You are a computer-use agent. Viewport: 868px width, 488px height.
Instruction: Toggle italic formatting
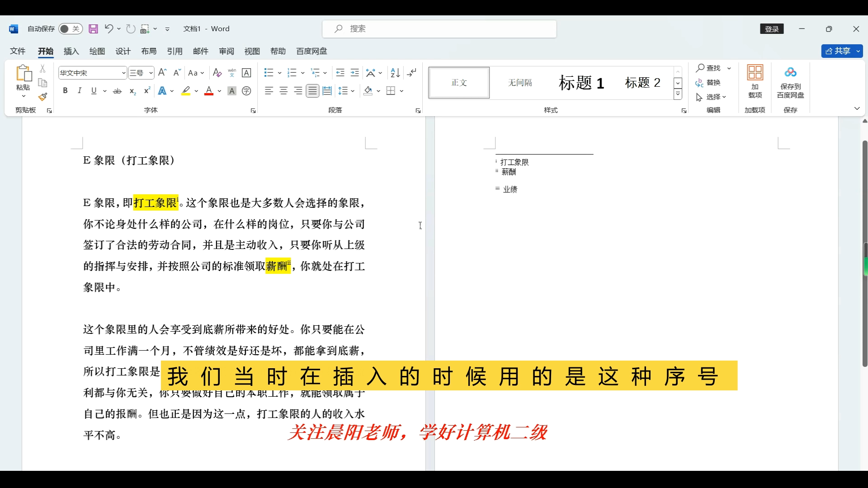(x=80, y=91)
